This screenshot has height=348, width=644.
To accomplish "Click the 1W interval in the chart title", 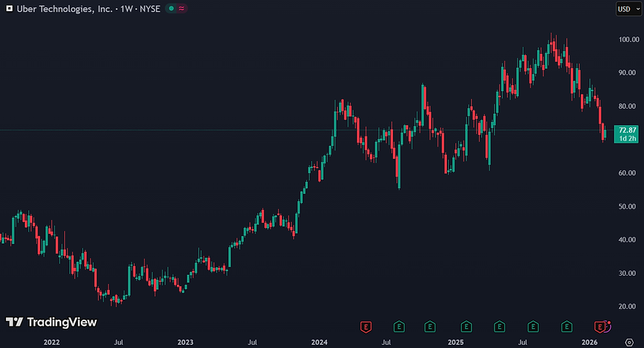I will click(126, 9).
